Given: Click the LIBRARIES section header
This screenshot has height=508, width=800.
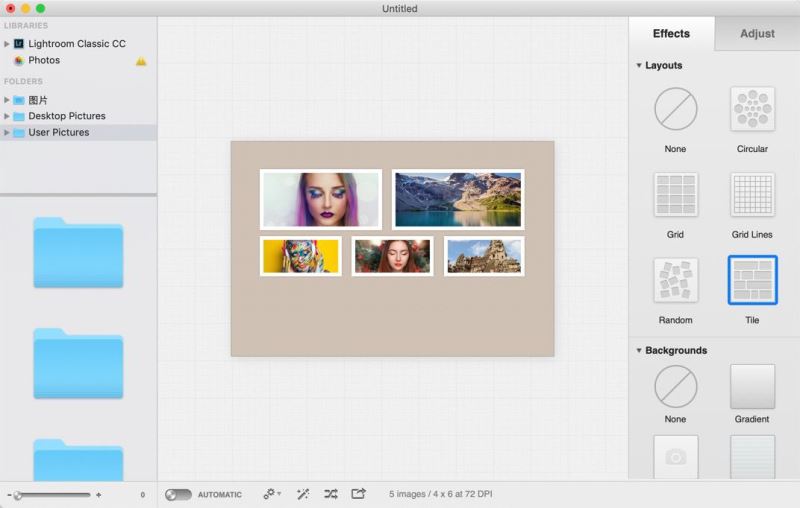Looking at the screenshot, I should (26, 26).
